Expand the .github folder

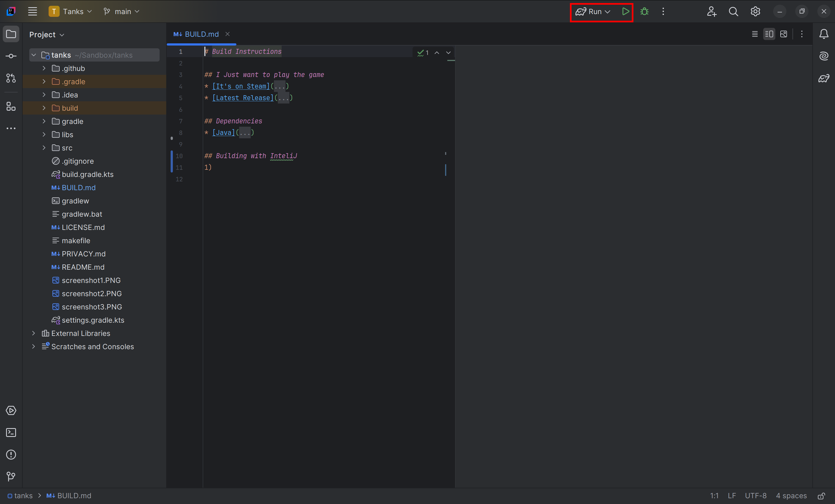44,68
